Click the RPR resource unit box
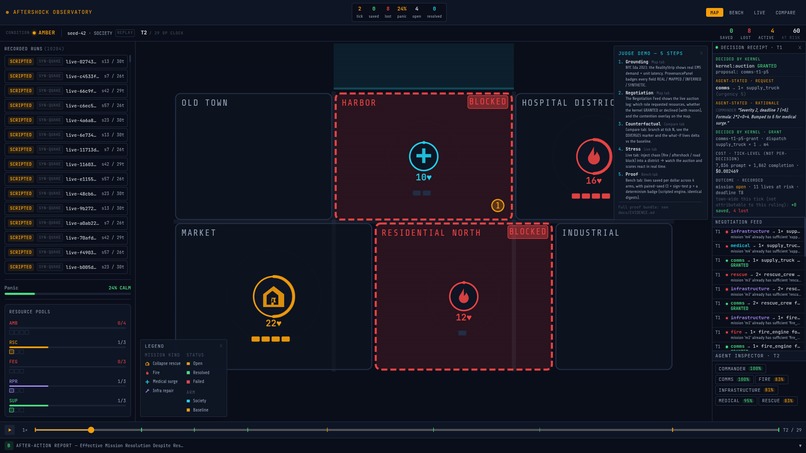This screenshot has height=453, width=806. (x=11, y=391)
